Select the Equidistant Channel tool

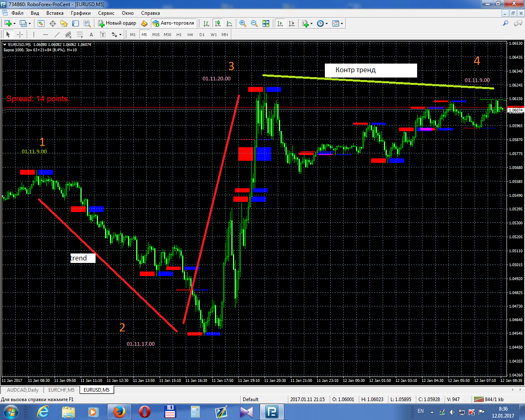(x=68, y=35)
